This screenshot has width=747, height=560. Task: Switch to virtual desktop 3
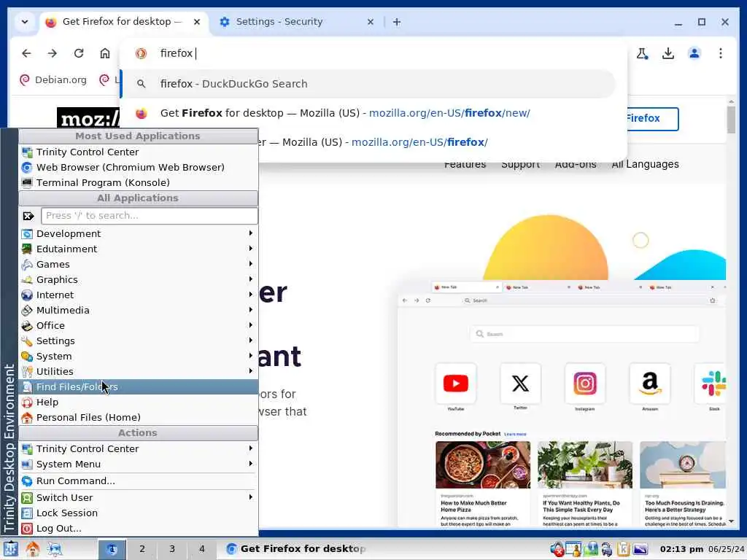[172, 549]
